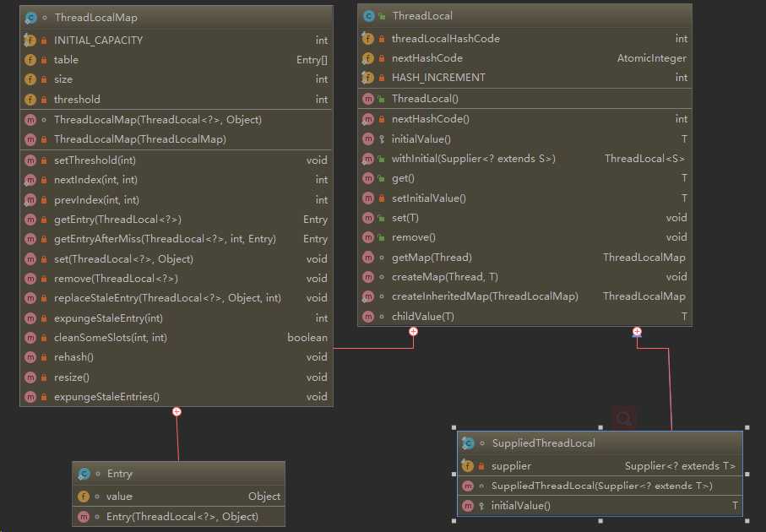Select the ThreadLocalMap node header
Screen dimensions: 766x532
(x=177, y=18)
